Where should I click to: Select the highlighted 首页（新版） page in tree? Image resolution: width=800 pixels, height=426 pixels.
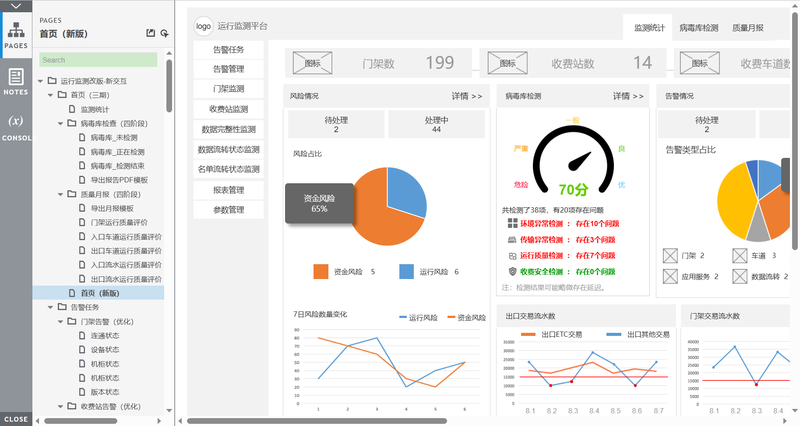click(98, 293)
